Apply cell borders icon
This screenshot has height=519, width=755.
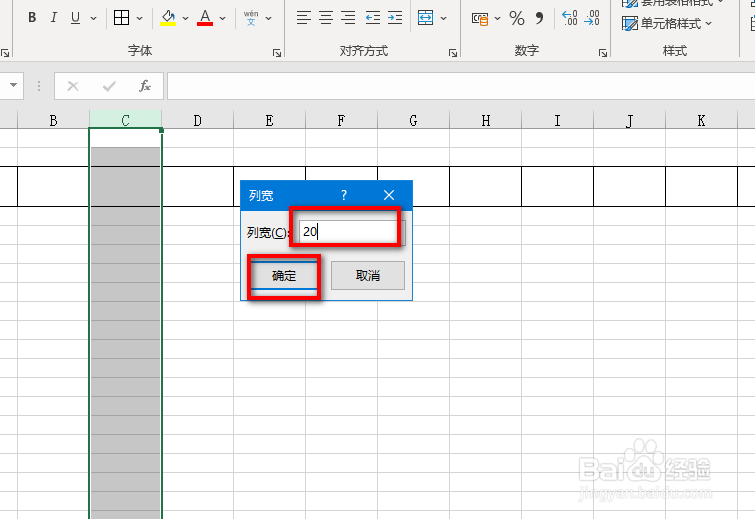click(121, 18)
